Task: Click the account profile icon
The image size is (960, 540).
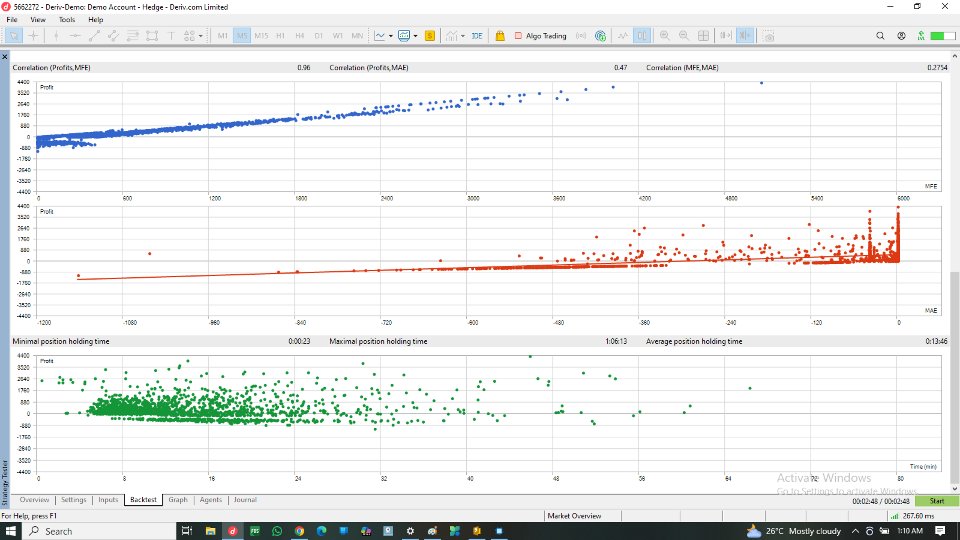Action: click(x=901, y=36)
